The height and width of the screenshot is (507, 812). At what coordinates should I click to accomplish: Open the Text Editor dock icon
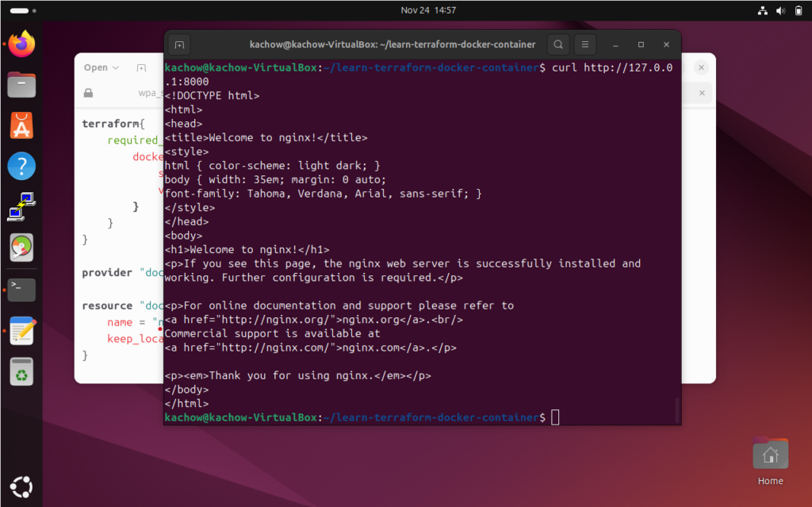(x=21, y=331)
